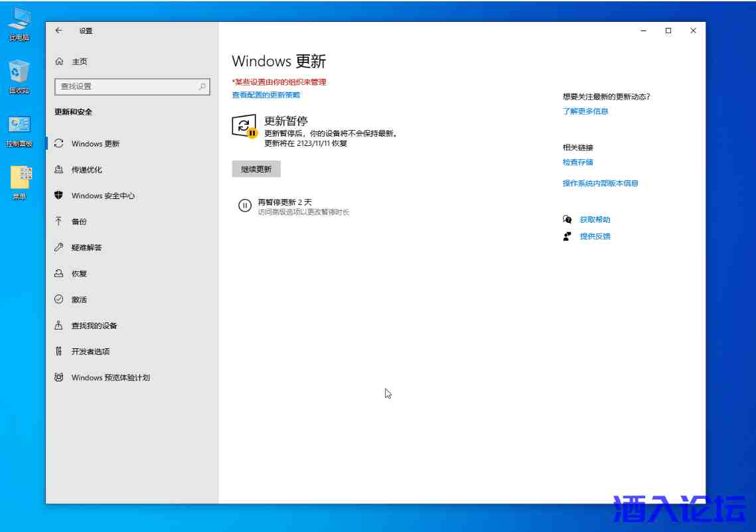Open the 回收站 desktop icon
This screenshot has width=756, height=532.
(x=19, y=72)
